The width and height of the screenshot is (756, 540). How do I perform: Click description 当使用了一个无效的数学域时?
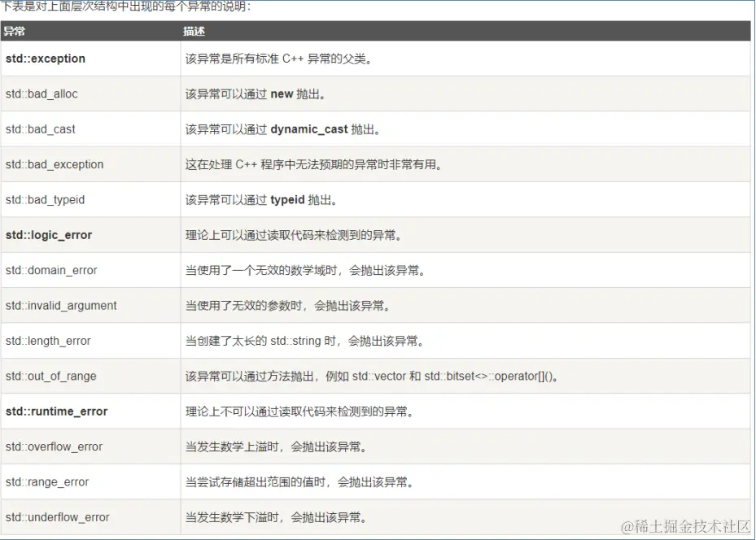point(306,270)
